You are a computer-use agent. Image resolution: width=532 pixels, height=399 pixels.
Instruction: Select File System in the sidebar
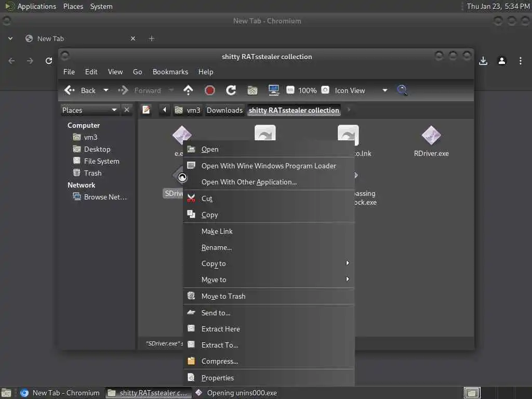click(x=101, y=161)
